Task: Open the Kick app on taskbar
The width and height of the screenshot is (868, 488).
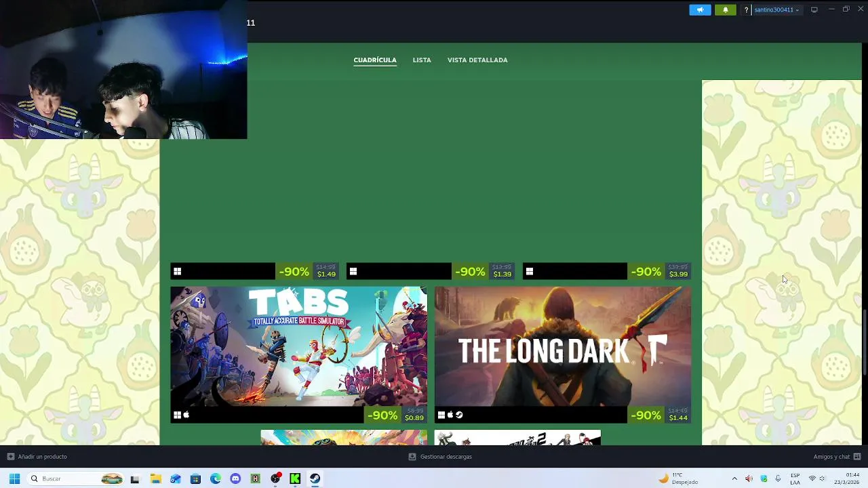Action: 295,479
